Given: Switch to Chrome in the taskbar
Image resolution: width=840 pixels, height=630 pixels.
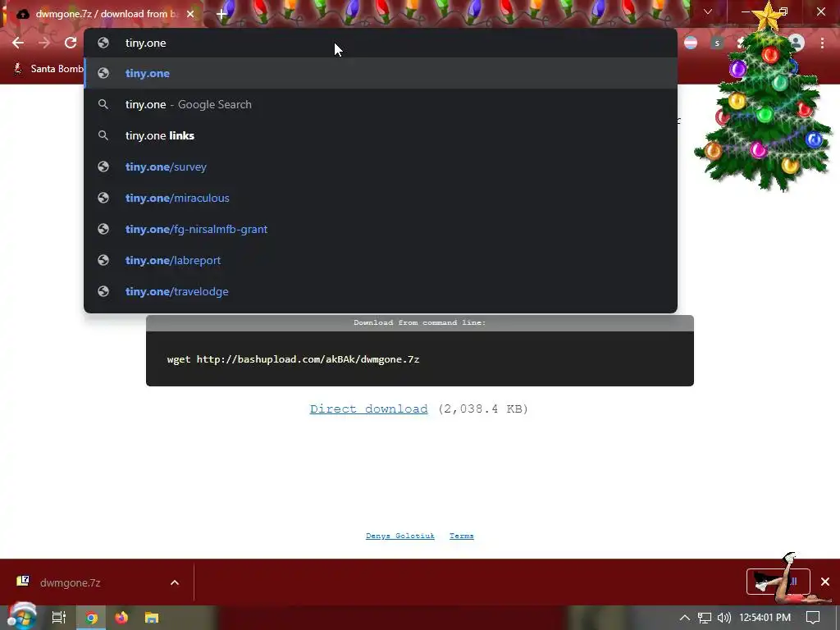Looking at the screenshot, I should 91,618.
